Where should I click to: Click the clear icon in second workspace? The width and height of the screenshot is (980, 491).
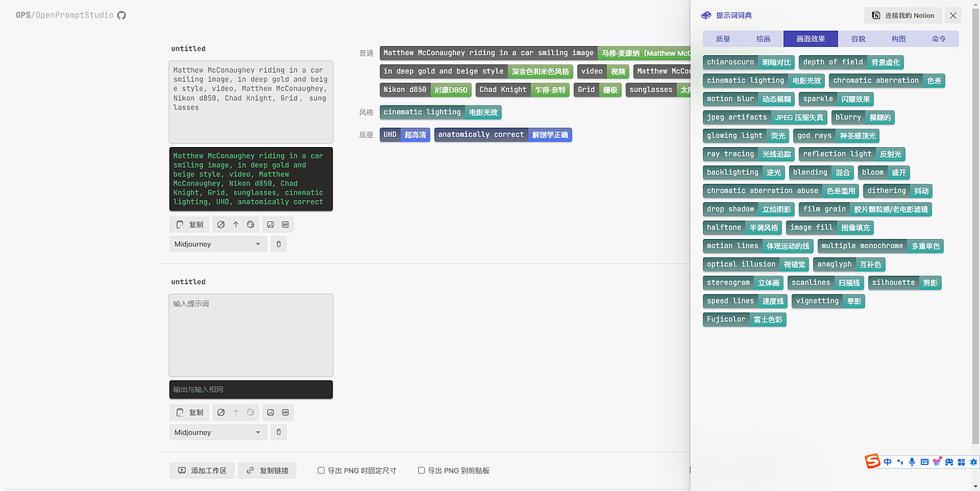221,412
